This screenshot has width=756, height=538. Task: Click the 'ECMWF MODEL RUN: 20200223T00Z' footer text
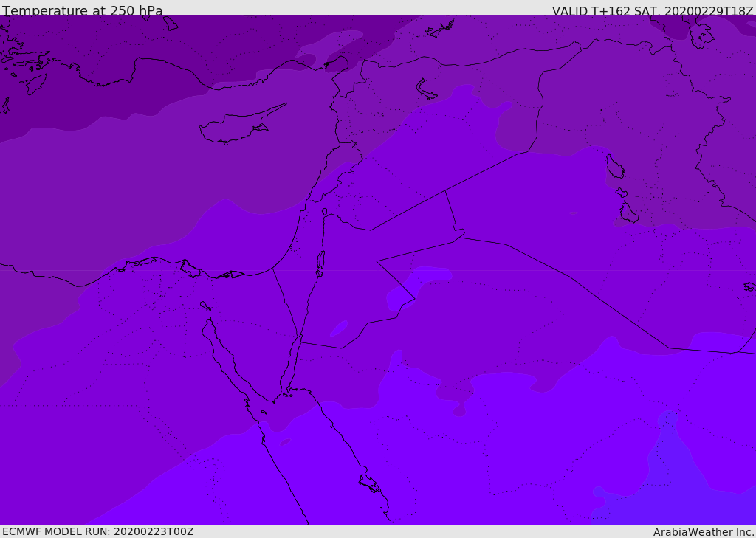tap(98, 531)
